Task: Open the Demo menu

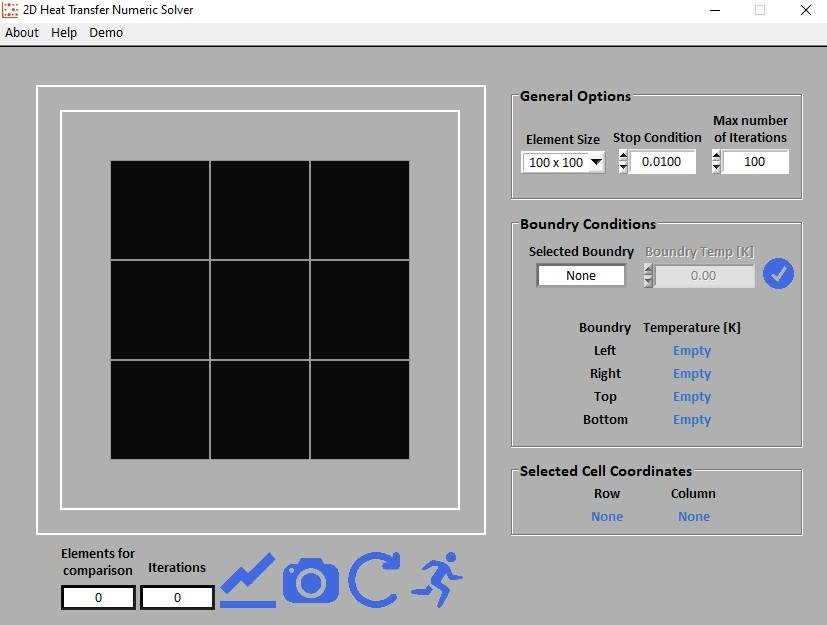Action: coord(106,32)
